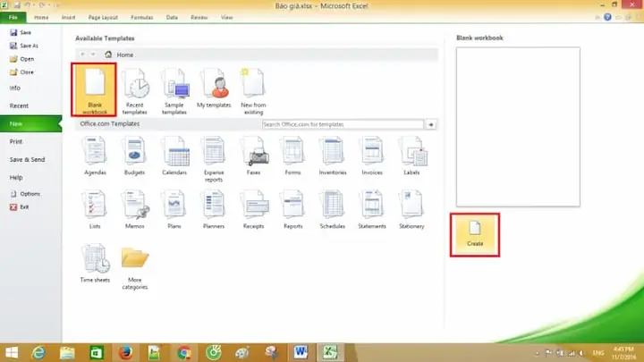This screenshot has width=644, height=362.
Task: Click the File tab
Action: pyautogui.click(x=13, y=17)
